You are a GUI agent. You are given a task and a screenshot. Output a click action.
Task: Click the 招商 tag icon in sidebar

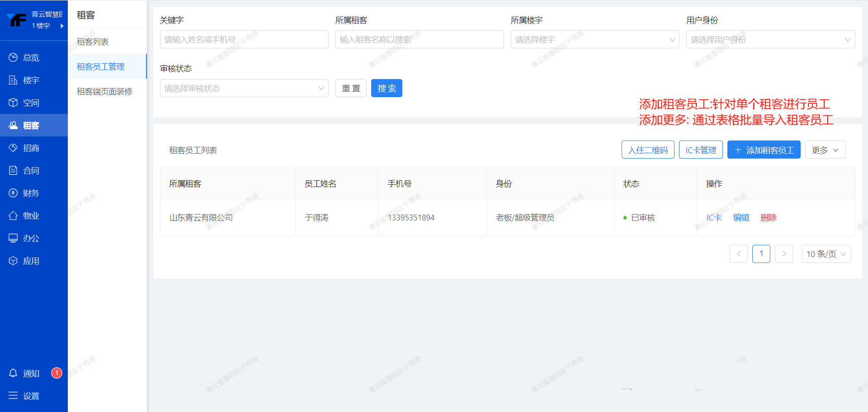point(13,148)
